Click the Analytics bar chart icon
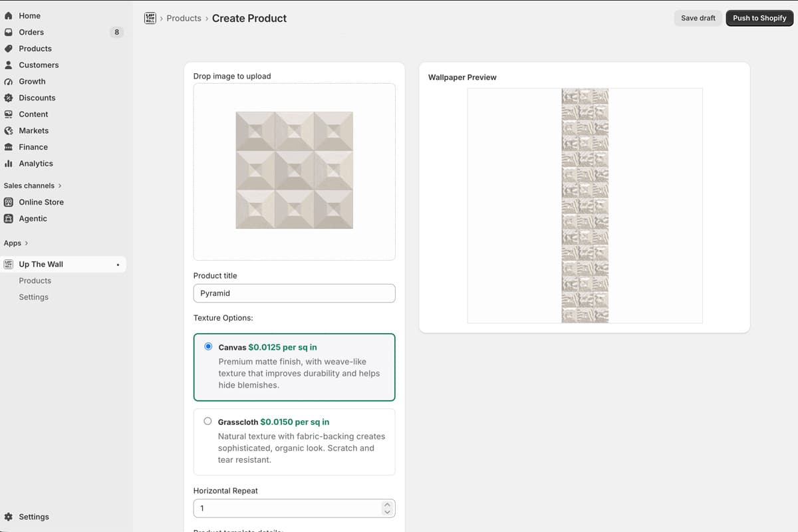 click(x=9, y=163)
